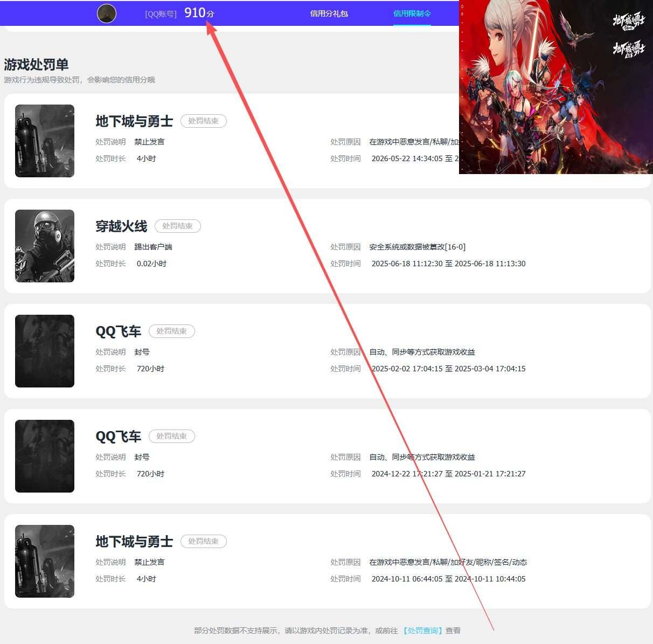Screen dimensions: 653x644
Task: Switch to the 信用限制令 tab
Action: coord(412,13)
